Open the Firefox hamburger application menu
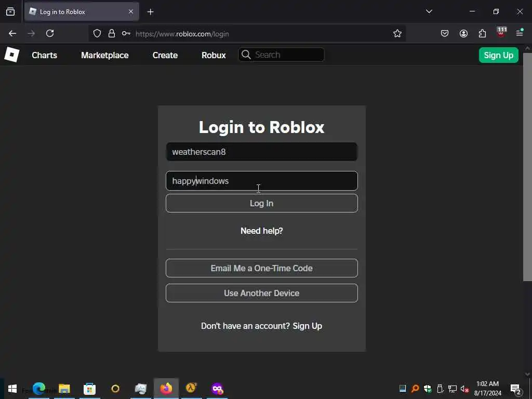 pos(520,33)
